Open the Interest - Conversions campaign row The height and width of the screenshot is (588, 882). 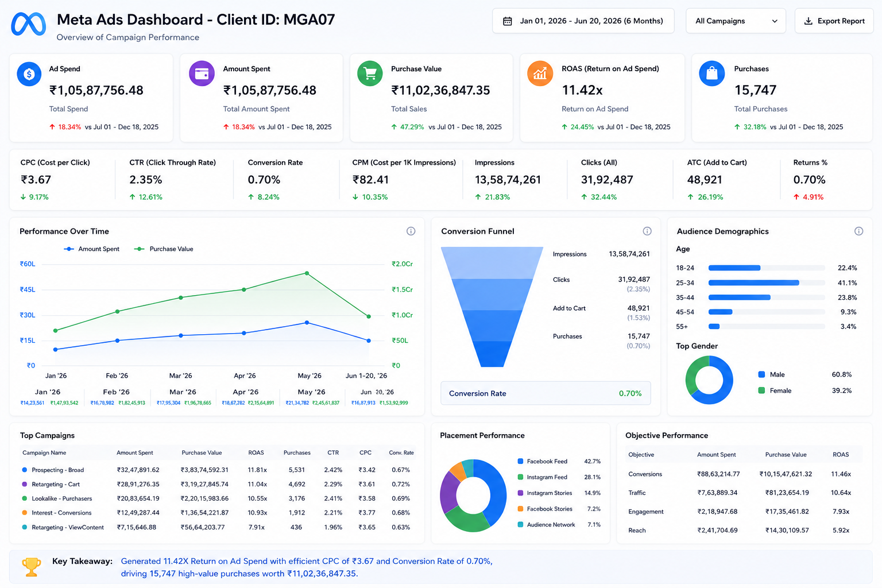[x=217, y=513]
